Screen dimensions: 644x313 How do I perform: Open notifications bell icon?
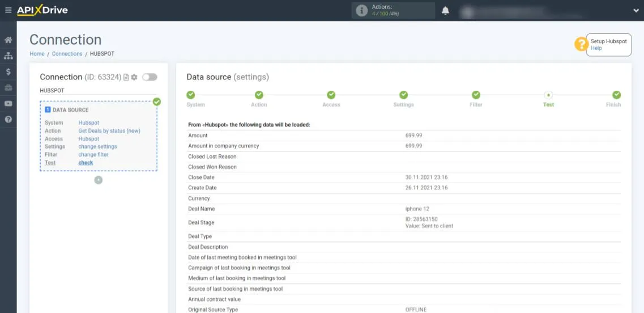point(446,11)
